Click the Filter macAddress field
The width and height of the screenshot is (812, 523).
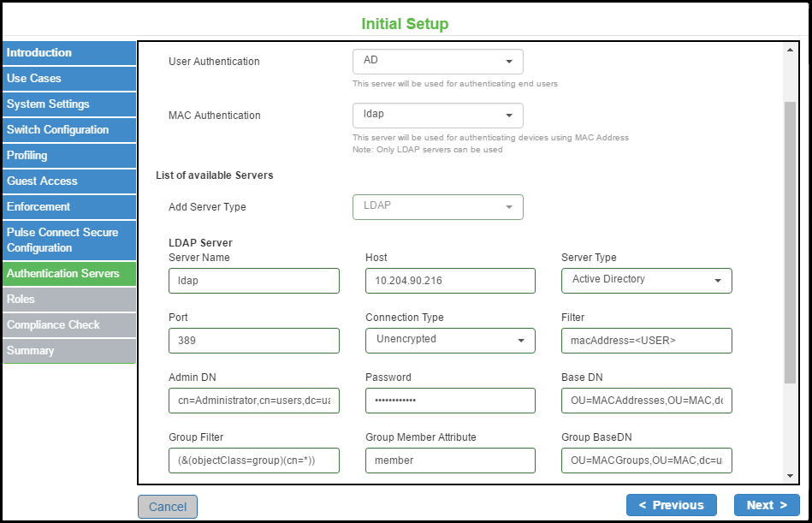tap(646, 341)
